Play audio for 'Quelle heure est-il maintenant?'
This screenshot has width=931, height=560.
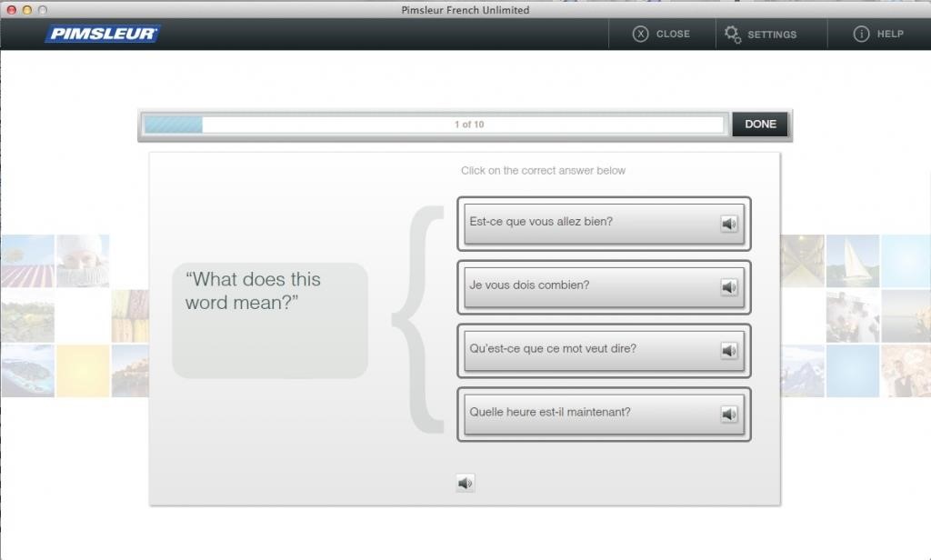[729, 414]
